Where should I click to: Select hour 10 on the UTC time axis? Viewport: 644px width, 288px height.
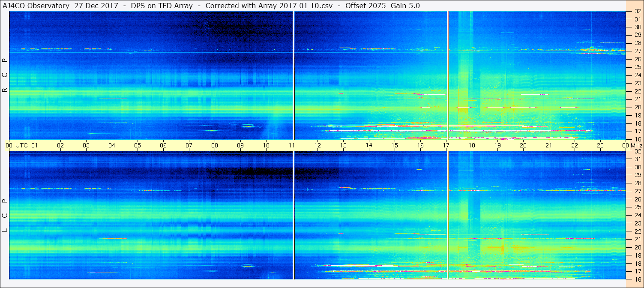pyautogui.click(x=266, y=145)
